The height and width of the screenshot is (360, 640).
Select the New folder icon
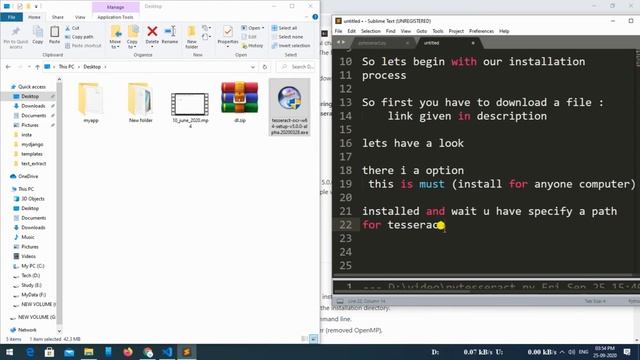(x=140, y=102)
